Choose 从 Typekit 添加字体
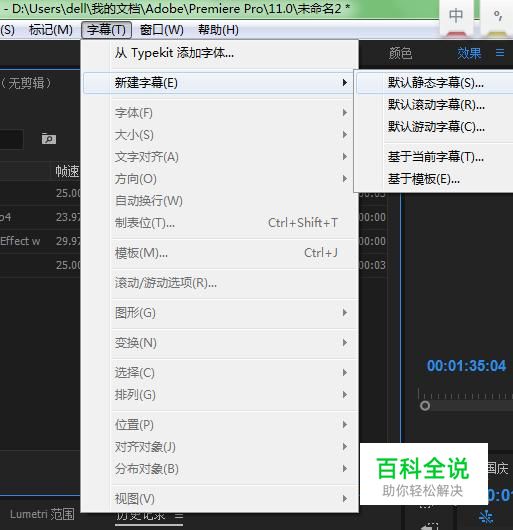Viewport: 513px width, 530px height. pyautogui.click(x=220, y=53)
